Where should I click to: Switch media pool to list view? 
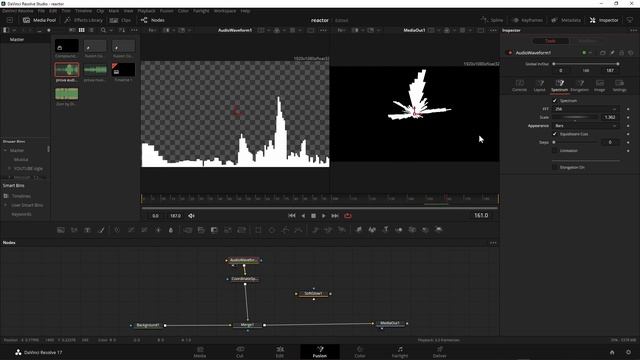[x=91, y=30]
